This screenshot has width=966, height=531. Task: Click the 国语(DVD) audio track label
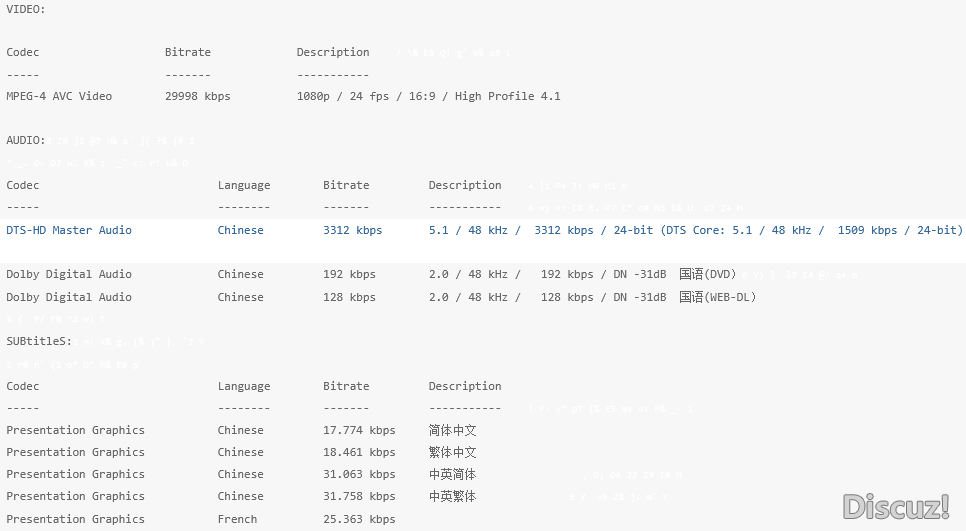707,274
